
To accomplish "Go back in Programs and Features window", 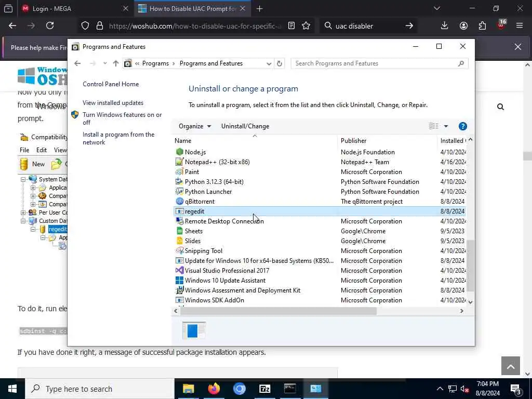I will 77,63.
